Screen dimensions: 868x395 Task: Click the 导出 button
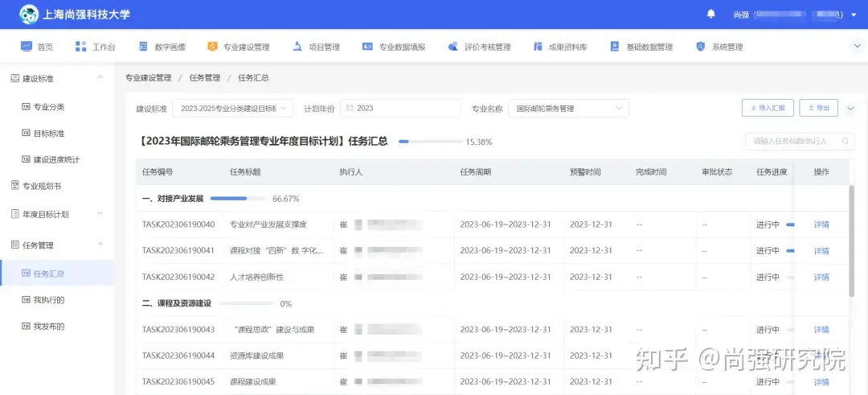pyautogui.click(x=819, y=108)
